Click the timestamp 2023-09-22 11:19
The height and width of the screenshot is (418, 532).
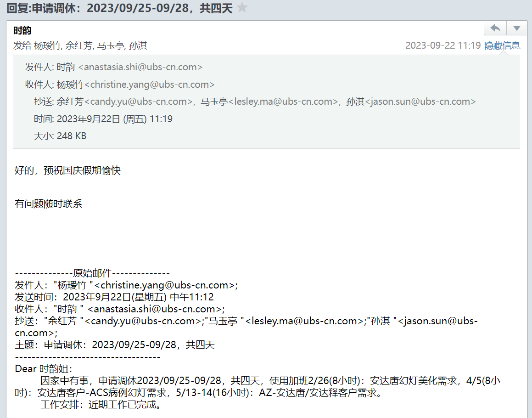pyautogui.click(x=442, y=45)
